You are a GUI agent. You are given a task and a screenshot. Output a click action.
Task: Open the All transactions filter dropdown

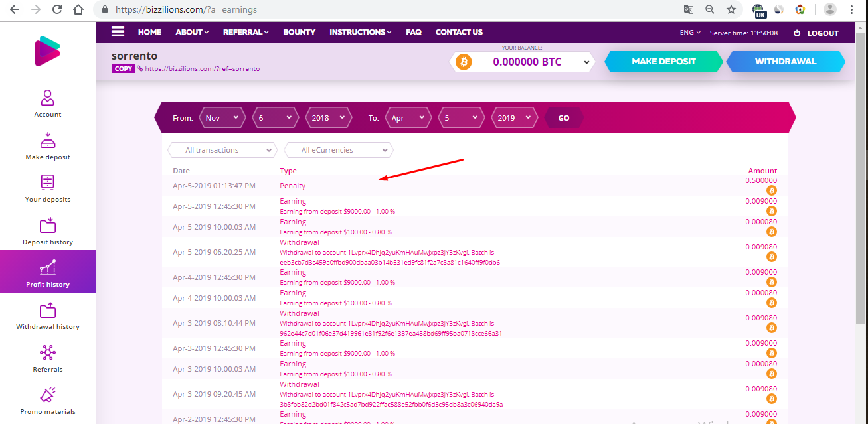tap(222, 150)
